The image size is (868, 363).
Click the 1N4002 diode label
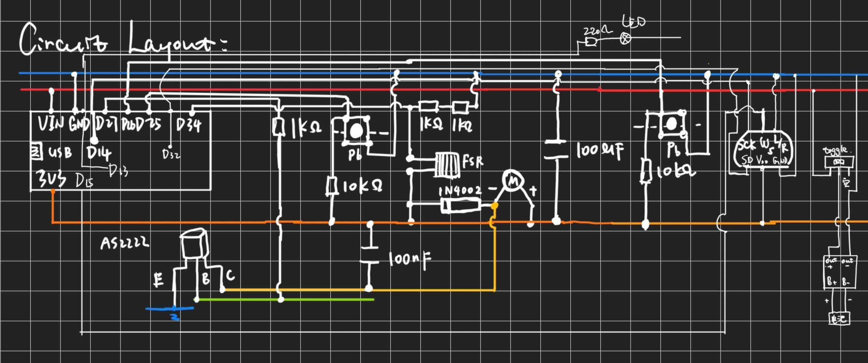click(x=461, y=191)
